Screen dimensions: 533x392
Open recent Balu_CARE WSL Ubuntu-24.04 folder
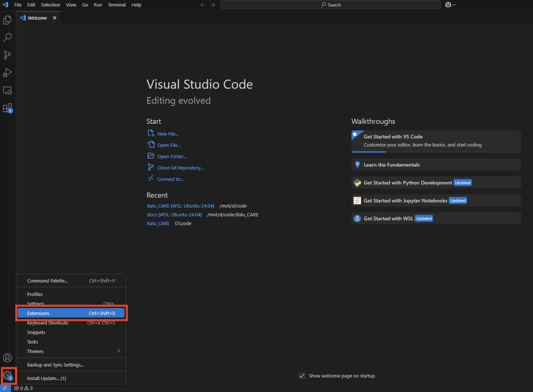click(x=180, y=206)
